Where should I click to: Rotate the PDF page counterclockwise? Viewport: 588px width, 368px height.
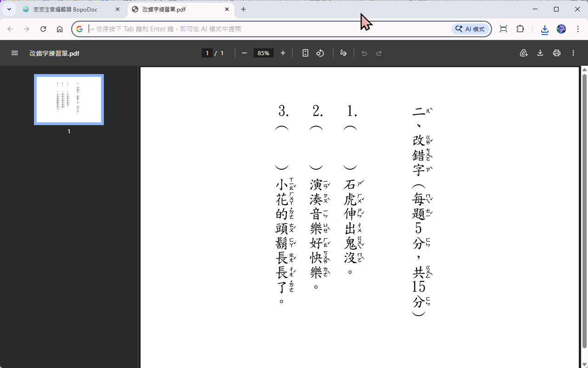[320, 53]
